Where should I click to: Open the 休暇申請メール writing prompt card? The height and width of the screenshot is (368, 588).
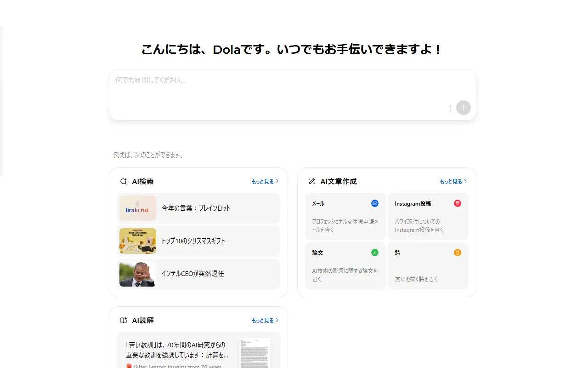click(345, 216)
